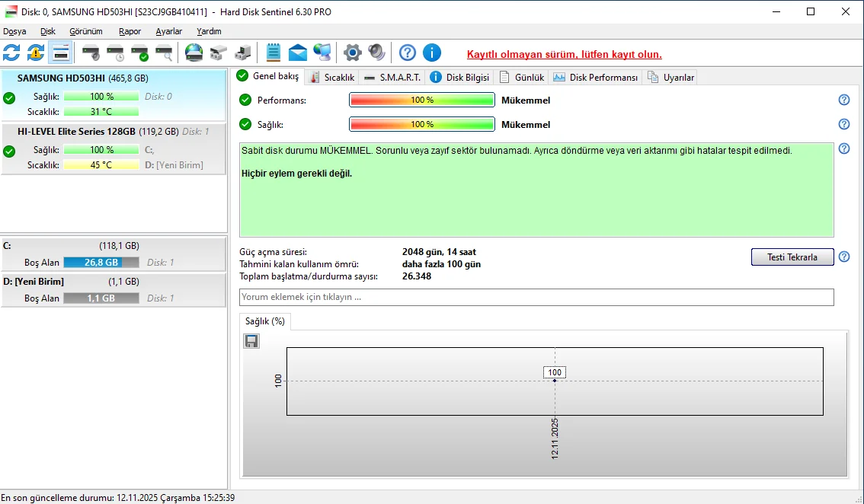
Task: Click the disk with clock toolbar icon
Action: tap(115, 53)
